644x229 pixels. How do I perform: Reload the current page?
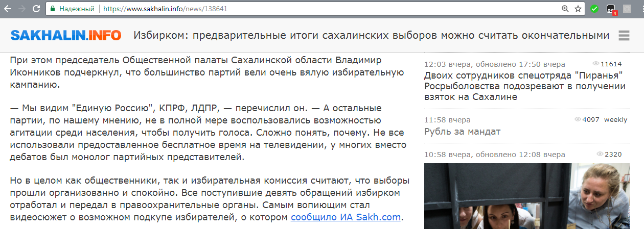click(x=36, y=9)
